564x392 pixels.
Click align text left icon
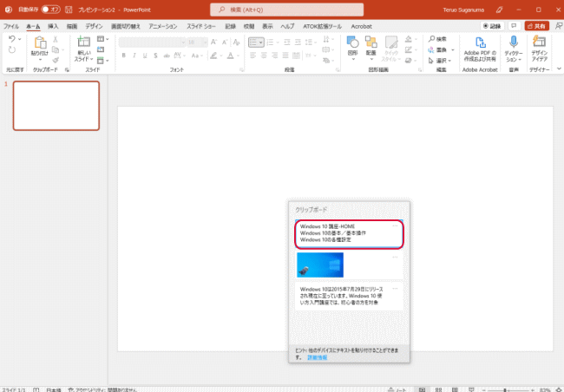pyautogui.click(x=253, y=55)
